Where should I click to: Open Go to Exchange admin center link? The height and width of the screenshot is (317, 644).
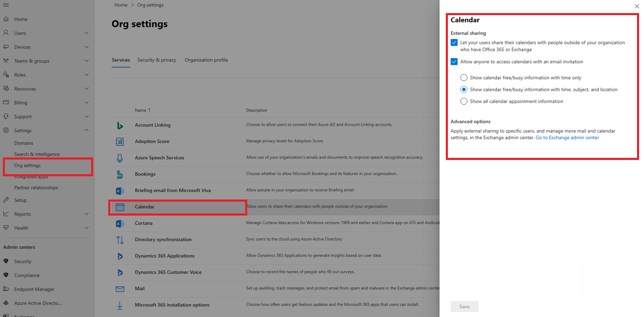pos(567,138)
